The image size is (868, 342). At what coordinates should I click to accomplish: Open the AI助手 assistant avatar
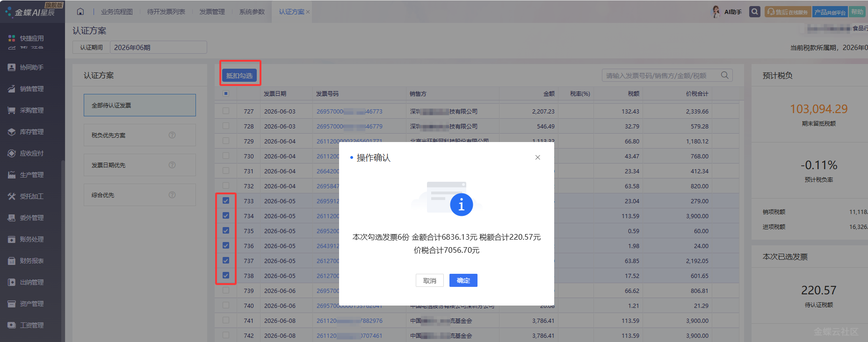pyautogui.click(x=716, y=12)
